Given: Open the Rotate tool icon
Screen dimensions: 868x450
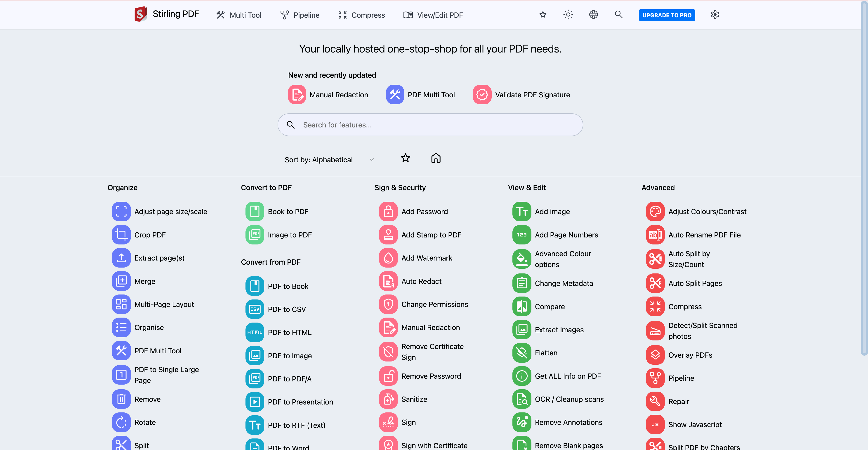Looking at the screenshot, I should [121, 422].
